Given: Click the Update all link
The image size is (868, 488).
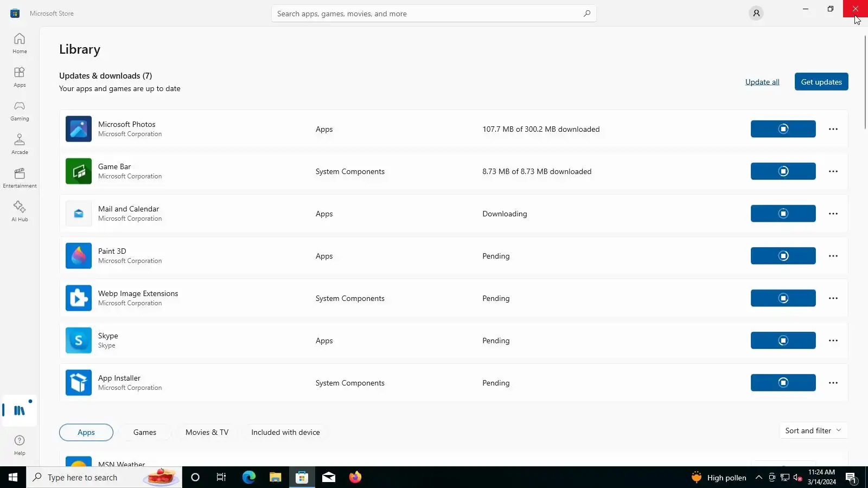Looking at the screenshot, I should click(x=762, y=82).
